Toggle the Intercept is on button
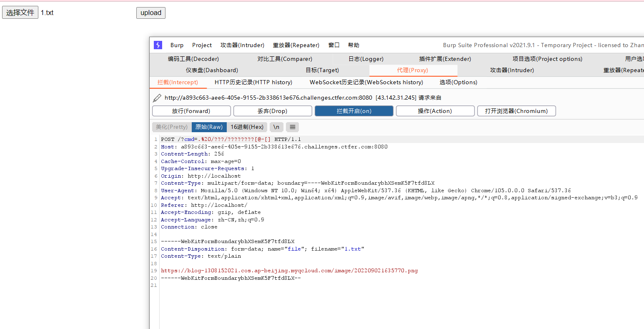This screenshot has height=329, width=644. click(354, 111)
